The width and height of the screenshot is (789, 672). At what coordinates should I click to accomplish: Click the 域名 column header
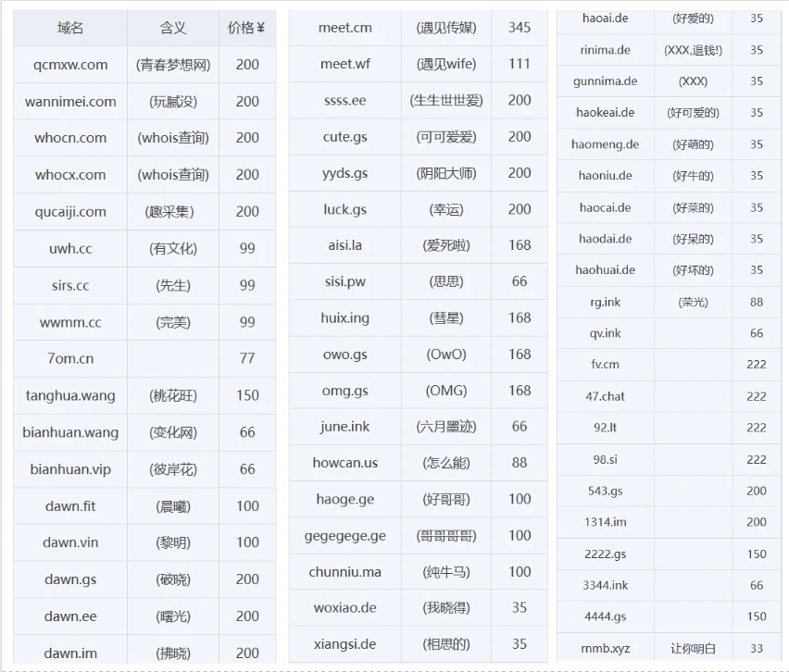[70, 28]
